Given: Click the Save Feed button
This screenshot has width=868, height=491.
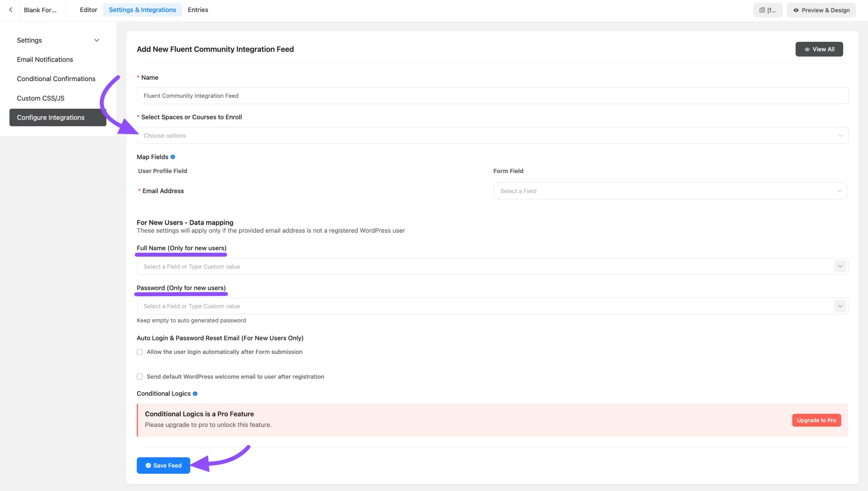Looking at the screenshot, I should pyautogui.click(x=163, y=466).
